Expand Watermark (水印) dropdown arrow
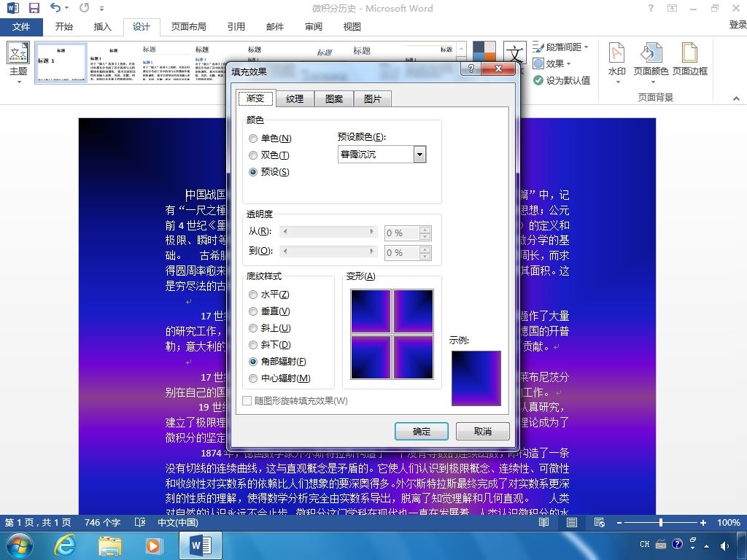This screenshot has width=747, height=560. (617, 82)
